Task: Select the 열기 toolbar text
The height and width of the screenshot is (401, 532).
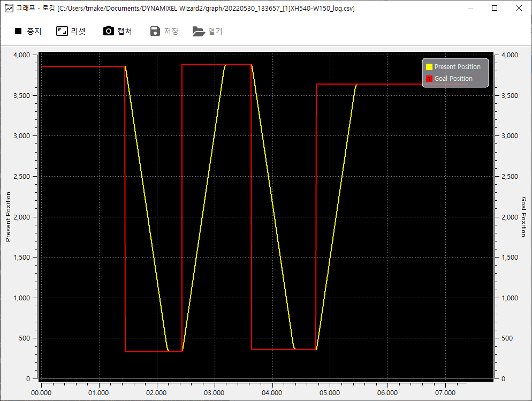Action: pos(215,32)
